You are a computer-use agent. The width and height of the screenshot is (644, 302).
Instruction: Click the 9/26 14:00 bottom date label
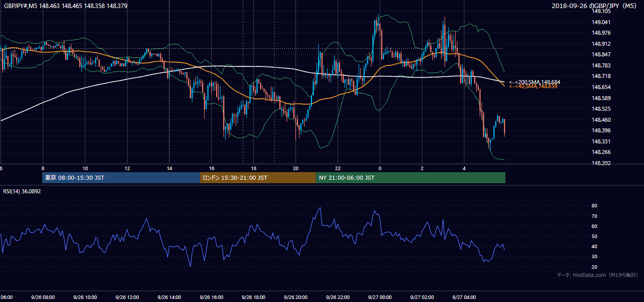tap(169, 297)
